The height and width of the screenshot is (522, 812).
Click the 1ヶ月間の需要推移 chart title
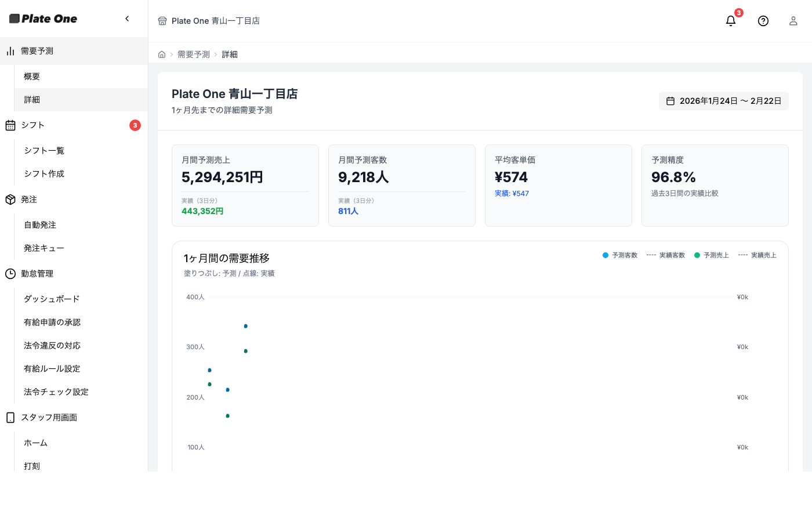click(227, 258)
